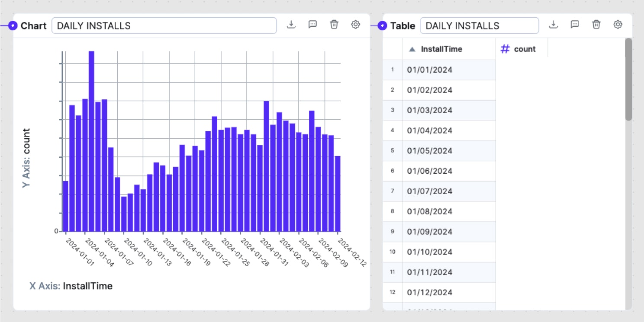Click the Table node input connector dot
644x322 pixels.
382,26
